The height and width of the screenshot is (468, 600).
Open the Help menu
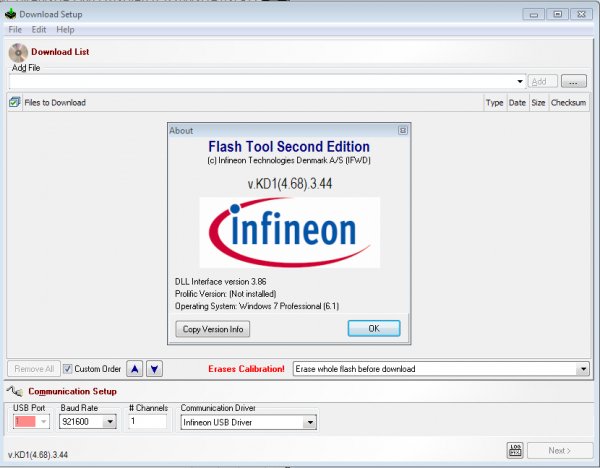65,29
